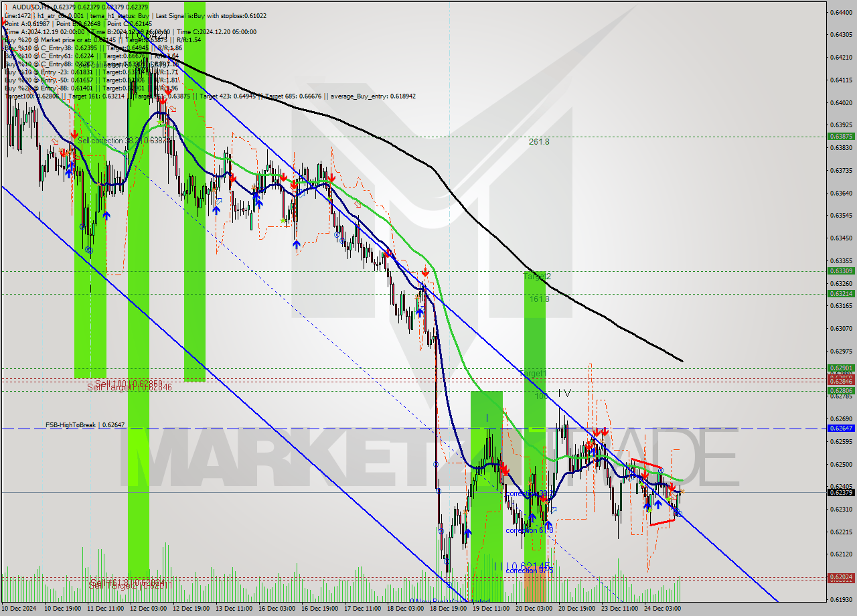Screen dimensions: 857x616
Task: Click the 'I V' wave label
Action: [x=564, y=393]
